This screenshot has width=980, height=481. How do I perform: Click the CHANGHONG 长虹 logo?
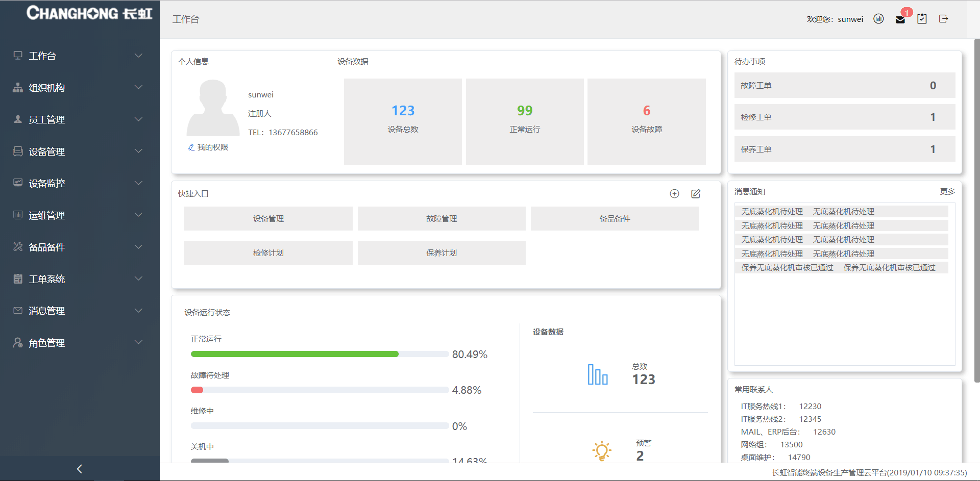(89, 13)
